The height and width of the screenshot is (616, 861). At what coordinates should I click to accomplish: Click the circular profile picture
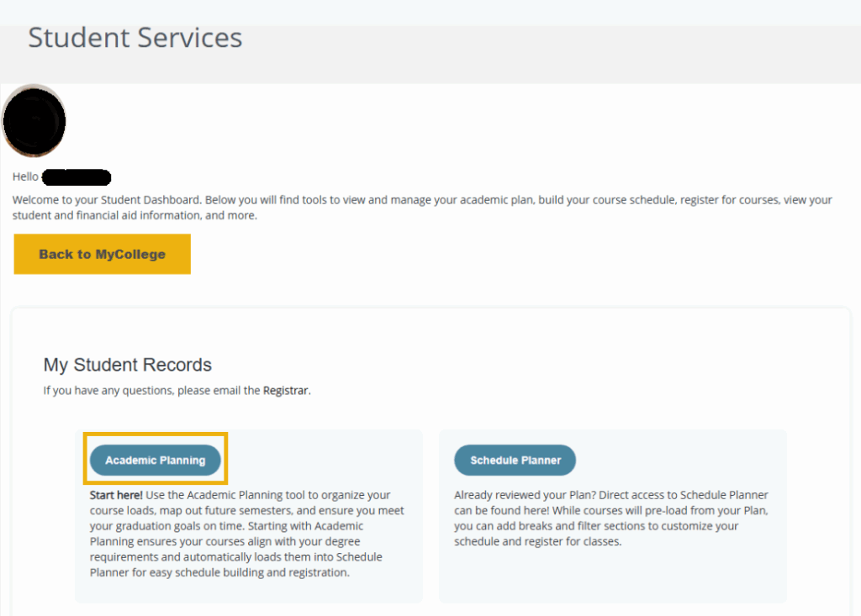[34, 120]
